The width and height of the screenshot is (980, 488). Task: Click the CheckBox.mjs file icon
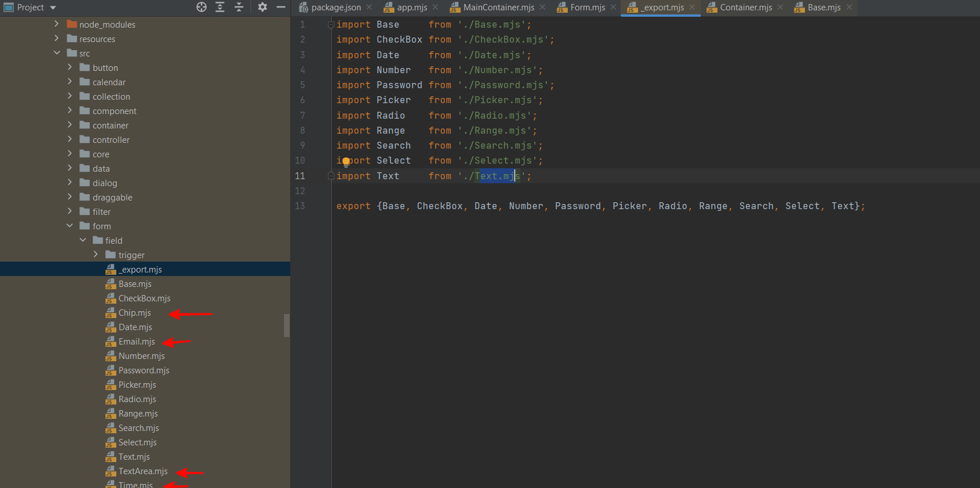111,298
